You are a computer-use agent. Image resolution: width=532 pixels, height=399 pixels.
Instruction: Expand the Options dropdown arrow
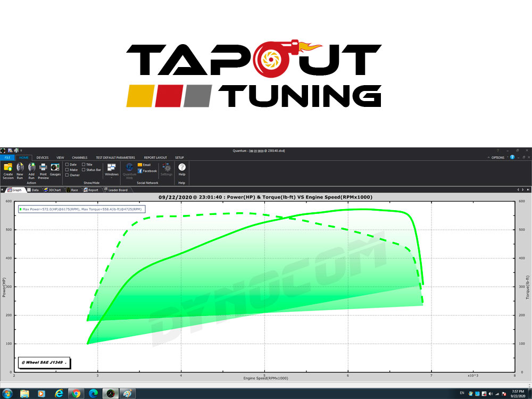coord(508,157)
